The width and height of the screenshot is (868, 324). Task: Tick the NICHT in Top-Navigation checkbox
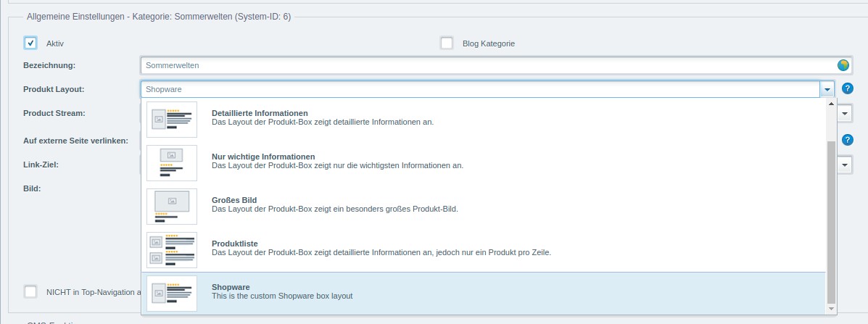point(30,291)
